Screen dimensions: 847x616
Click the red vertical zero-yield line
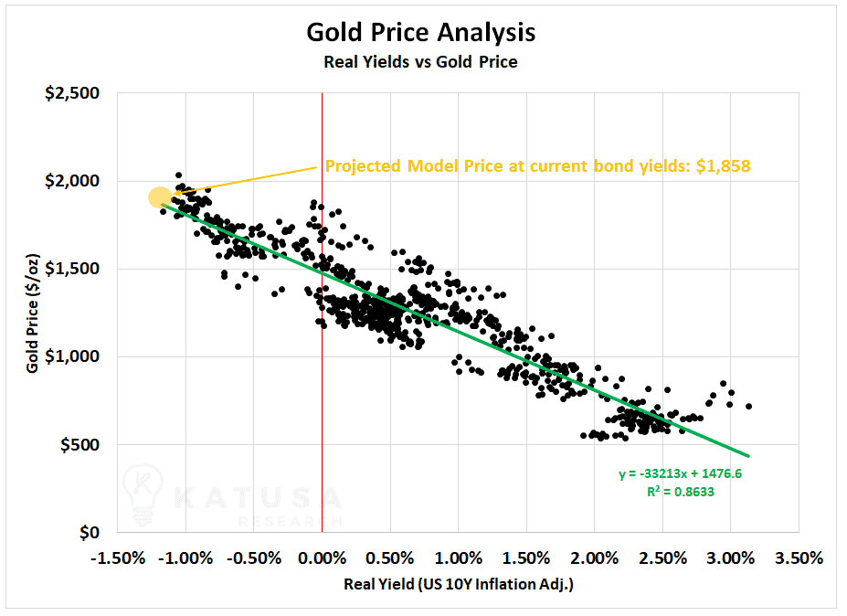point(322,313)
